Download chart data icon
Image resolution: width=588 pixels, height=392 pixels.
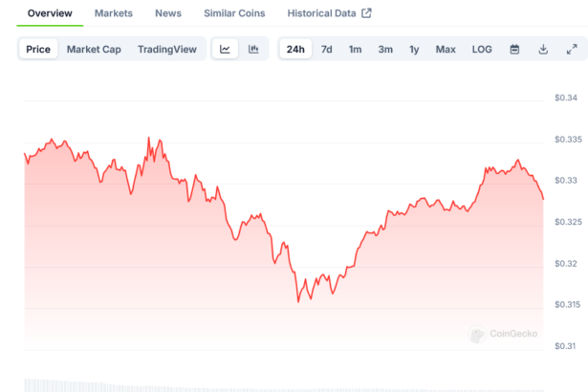[x=543, y=49]
